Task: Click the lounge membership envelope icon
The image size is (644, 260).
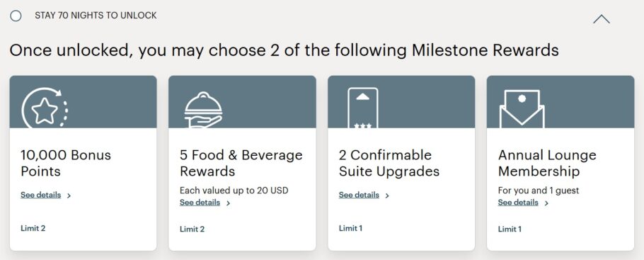Action: coord(522,109)
